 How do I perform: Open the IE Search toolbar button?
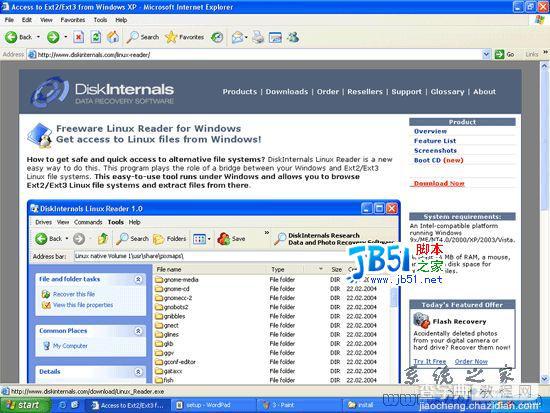(142, 37)
